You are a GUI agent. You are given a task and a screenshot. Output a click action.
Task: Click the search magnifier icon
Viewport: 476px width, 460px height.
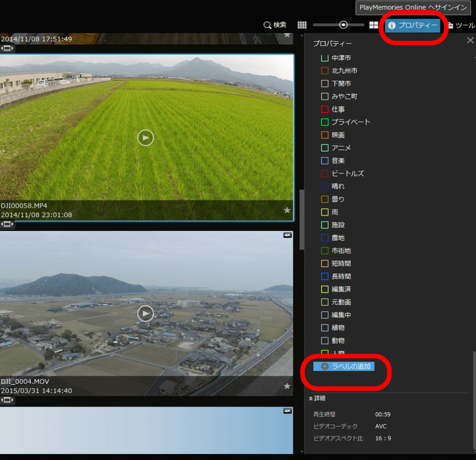[x=267, y=25]
